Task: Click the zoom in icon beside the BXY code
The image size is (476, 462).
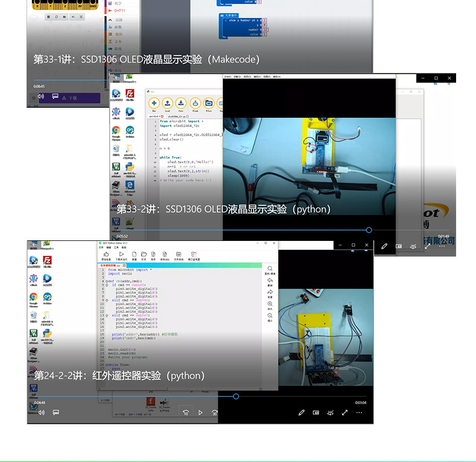Action: [x=270, y=304]
